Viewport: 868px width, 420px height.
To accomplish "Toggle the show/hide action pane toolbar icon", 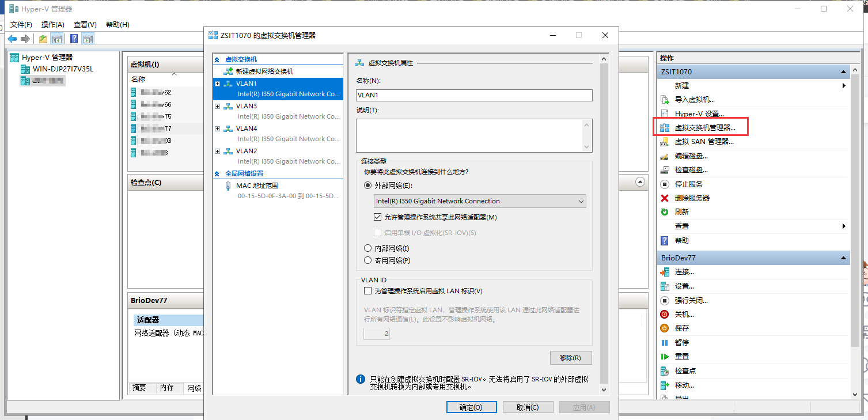I will tap(88, 39).
